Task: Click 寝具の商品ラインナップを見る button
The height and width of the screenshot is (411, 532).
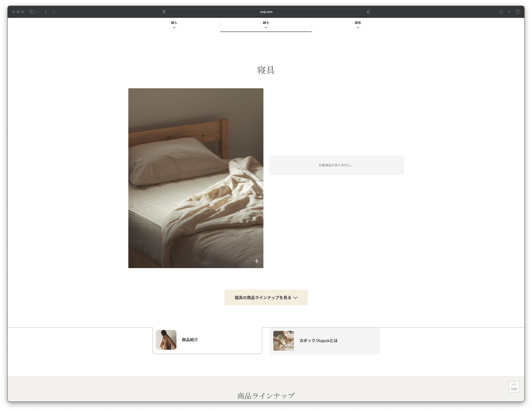Action: point(266,298)
